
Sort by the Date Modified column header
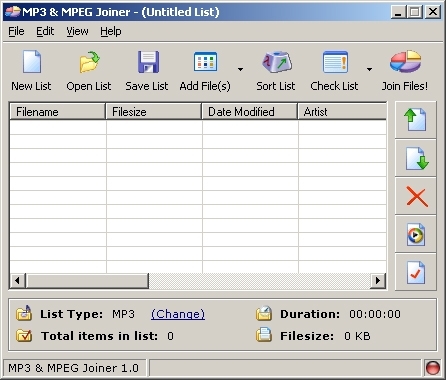coord(250,112)
